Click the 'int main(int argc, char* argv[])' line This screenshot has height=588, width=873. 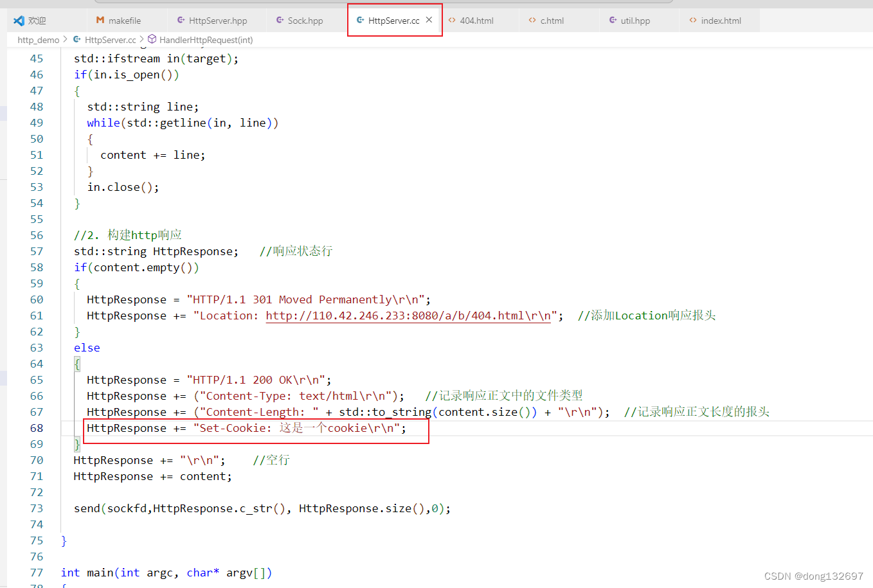tap(166, 573)
